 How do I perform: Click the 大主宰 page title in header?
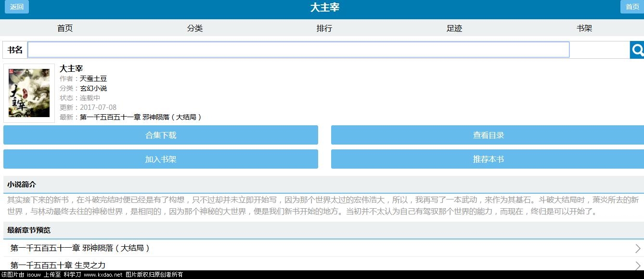click(x=325, y=7)
